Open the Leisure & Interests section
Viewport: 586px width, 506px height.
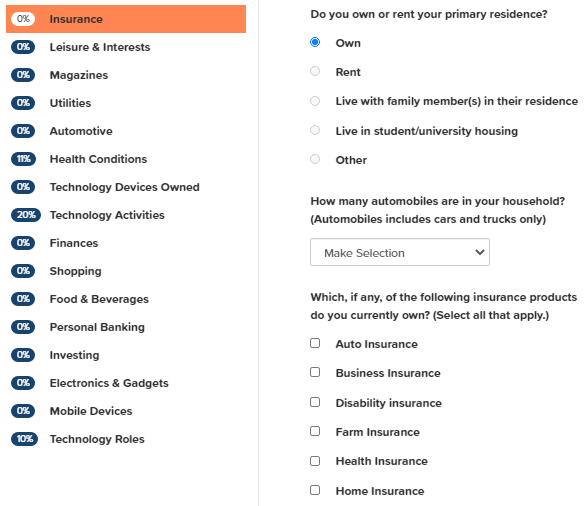click(126, 47)
